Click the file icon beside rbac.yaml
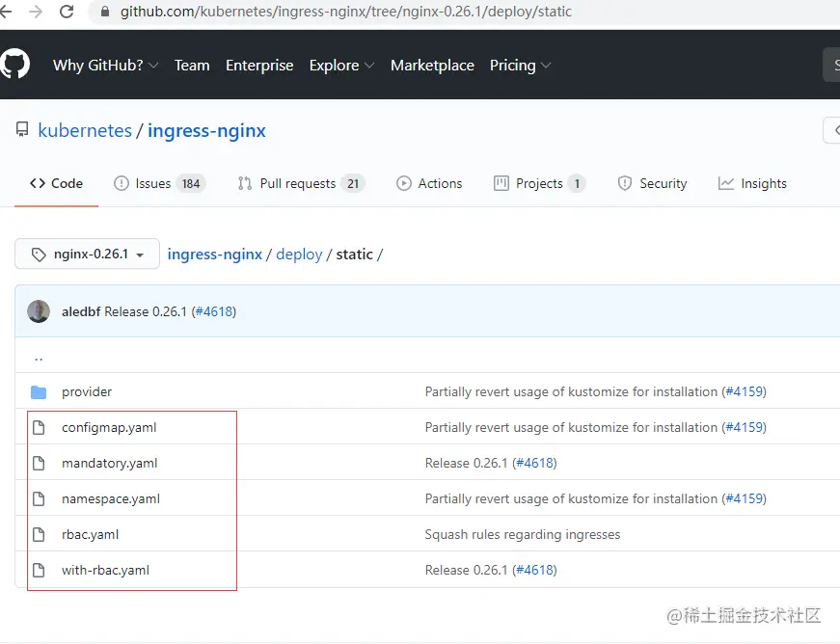The height and width of the screenshot is (644, 840). (x=39, y=534)
